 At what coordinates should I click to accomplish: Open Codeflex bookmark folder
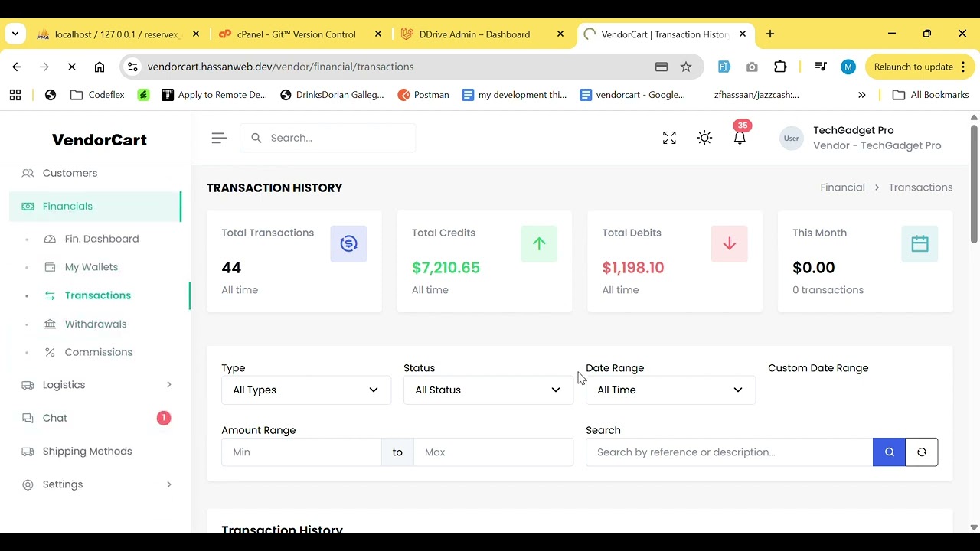point(96,95)
